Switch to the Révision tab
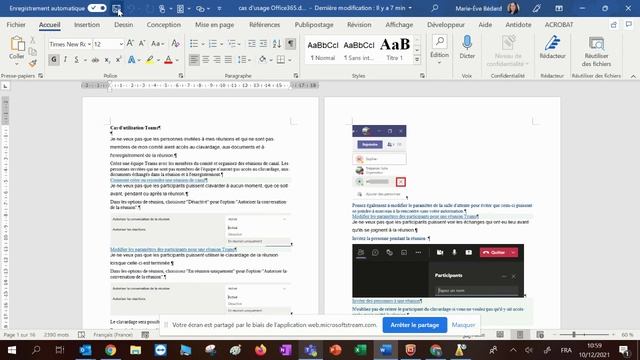Viewport: 640px width, 360px height. [359, 25]
